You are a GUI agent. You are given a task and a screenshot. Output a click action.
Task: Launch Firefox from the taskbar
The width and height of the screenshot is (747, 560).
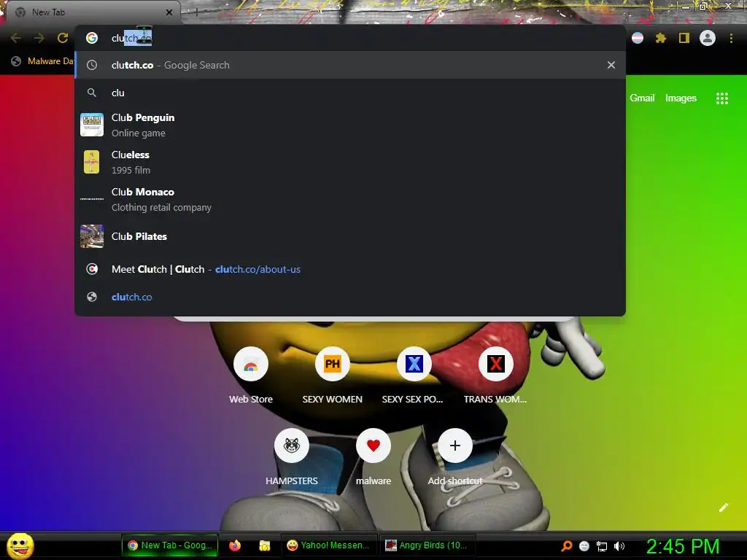(x=234, y=545)
